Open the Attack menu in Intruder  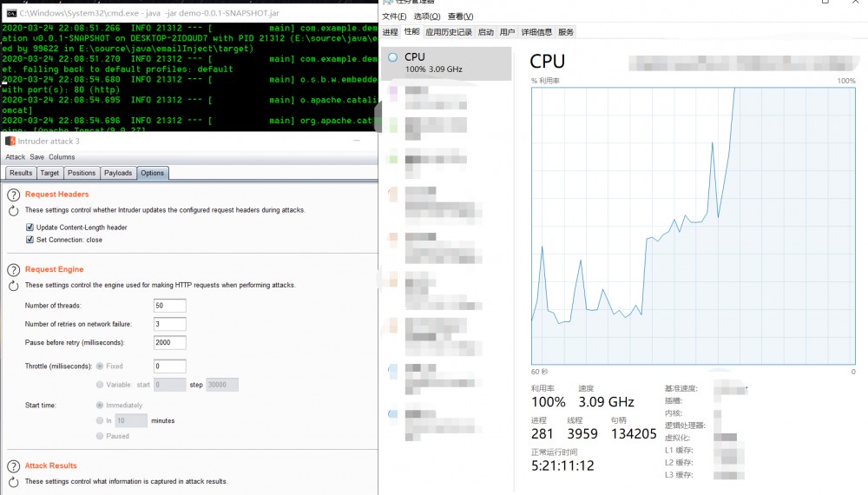pyautogui.click(x=16, y=157)
